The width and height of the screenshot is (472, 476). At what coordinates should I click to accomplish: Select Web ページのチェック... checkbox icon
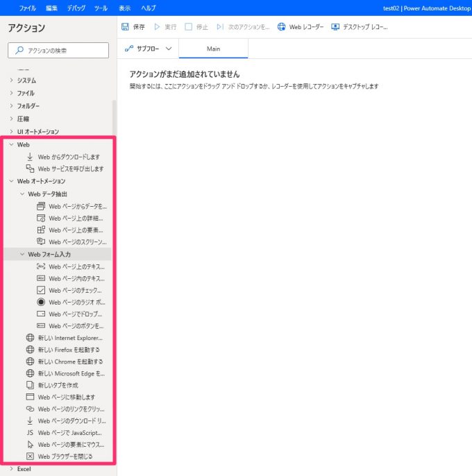pyautogui.click(x=41, y=290)
